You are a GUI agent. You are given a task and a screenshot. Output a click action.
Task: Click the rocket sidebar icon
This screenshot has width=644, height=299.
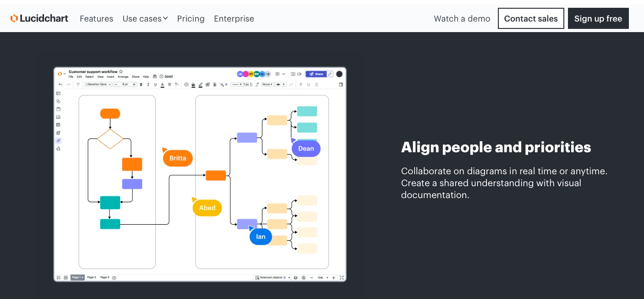[58, 133]
